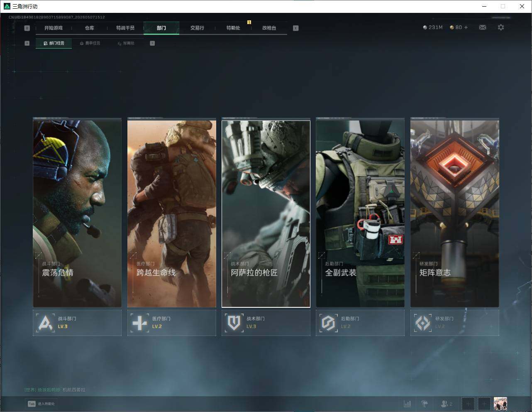Open the 全副武装 mission card
Screen dimensions: 532x412
pos(360,213)
